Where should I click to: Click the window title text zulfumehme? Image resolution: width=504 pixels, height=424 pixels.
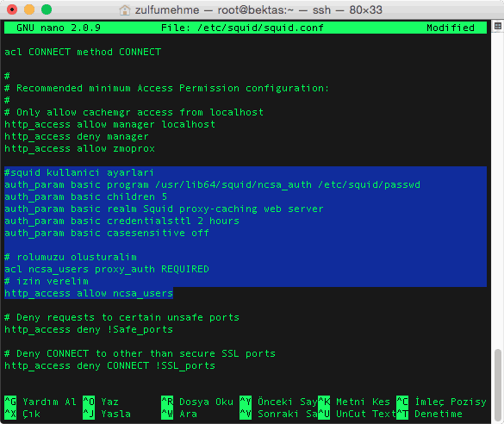(167, 10)
